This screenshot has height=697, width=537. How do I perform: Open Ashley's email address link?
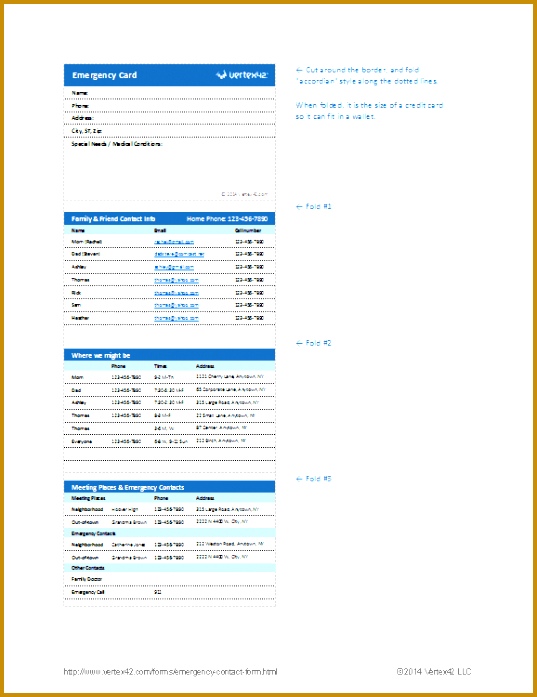174,267
